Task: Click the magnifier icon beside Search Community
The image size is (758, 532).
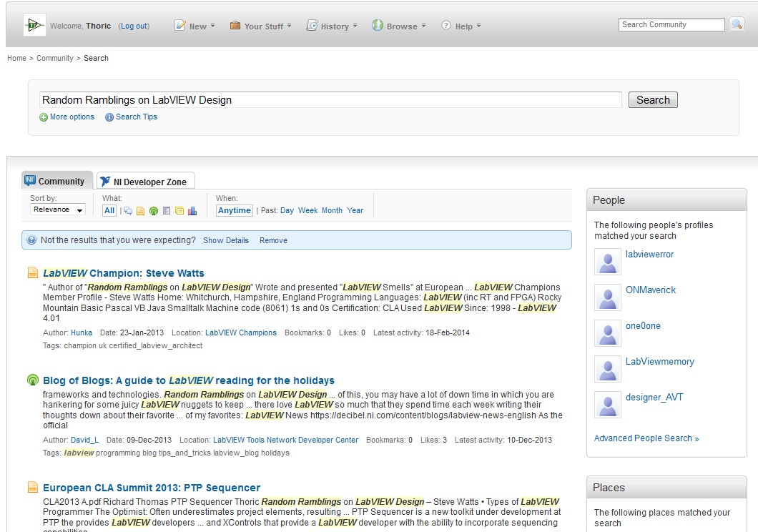Action: click(x=737, y=24)
